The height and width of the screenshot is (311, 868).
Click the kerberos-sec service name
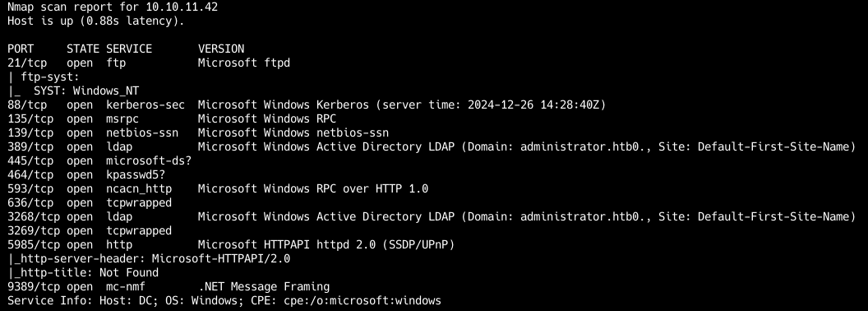pos(145,104)
